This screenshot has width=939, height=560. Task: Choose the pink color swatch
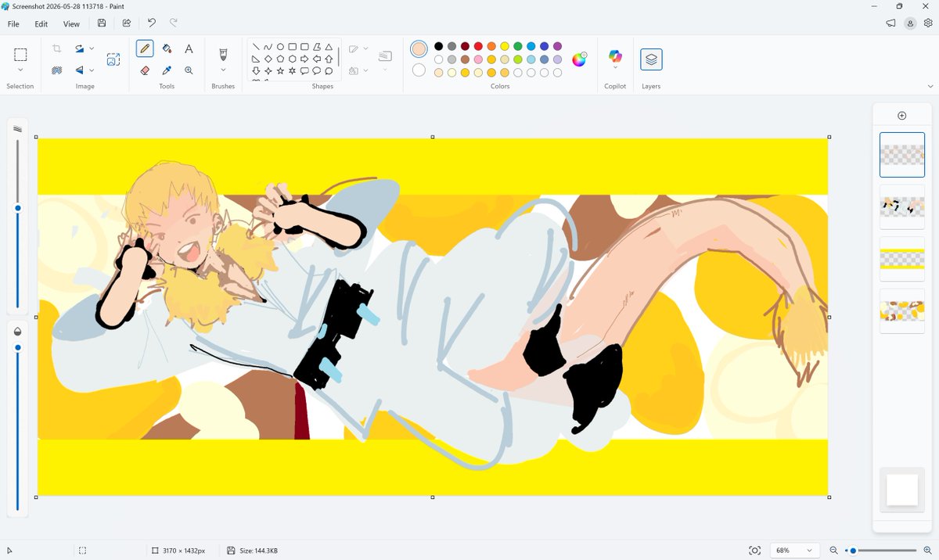point(478,59)
